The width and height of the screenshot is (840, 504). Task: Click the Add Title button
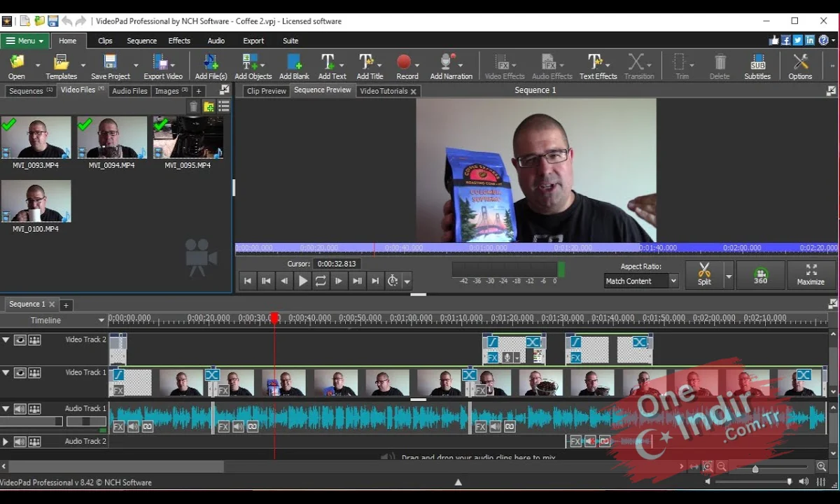coord(370,67)
